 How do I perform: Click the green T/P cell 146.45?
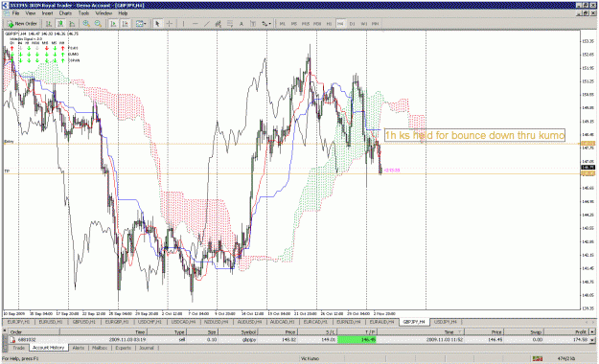click(357, 339)
